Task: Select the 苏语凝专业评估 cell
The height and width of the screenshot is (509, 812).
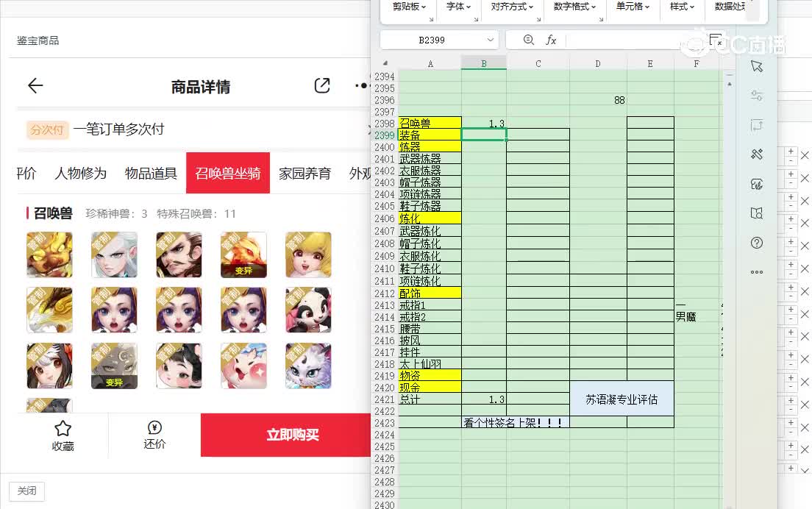Action: tap(622, 399)
